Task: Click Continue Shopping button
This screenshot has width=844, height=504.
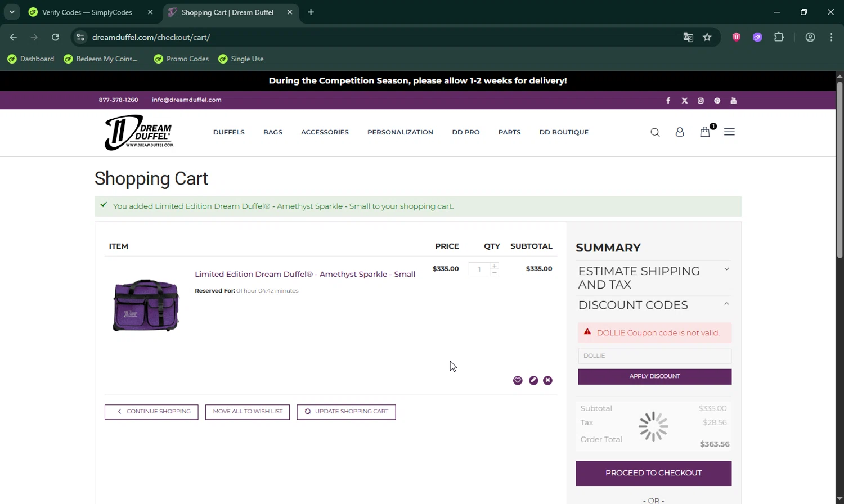Action: [x=151, y=412]
